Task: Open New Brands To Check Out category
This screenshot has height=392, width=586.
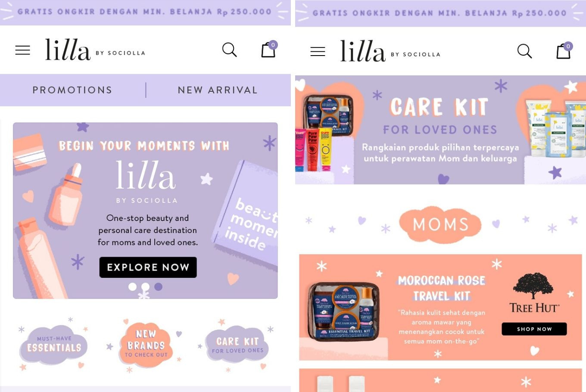Action: [146, 345]
